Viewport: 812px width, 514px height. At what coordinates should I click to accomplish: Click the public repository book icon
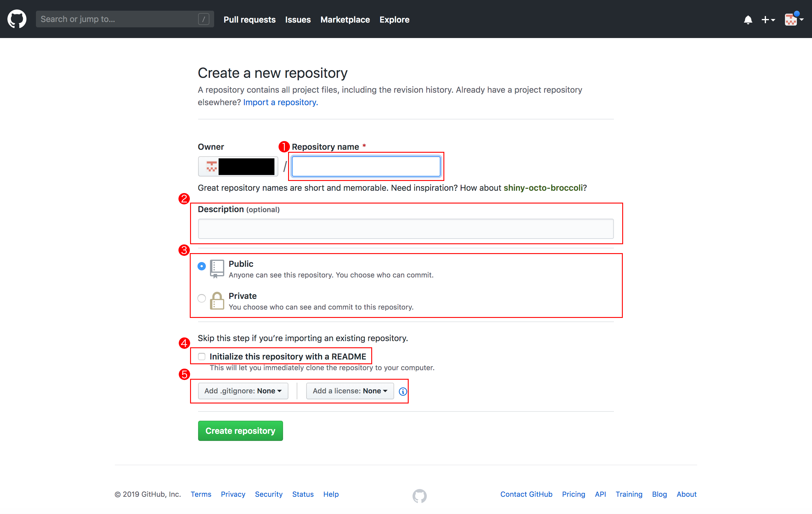point(217,268)
